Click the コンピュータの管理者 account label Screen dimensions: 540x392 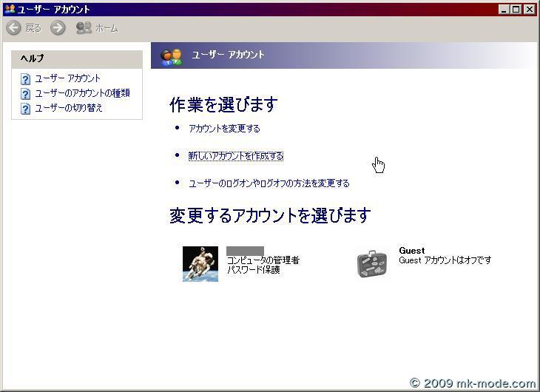(263, 260)
